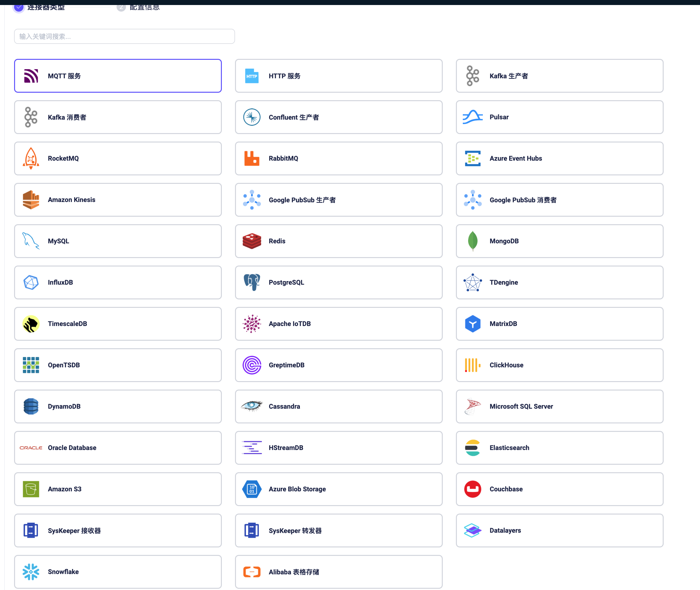Click the TDengine star icon
700x590 pixels.
click(473, 282)
